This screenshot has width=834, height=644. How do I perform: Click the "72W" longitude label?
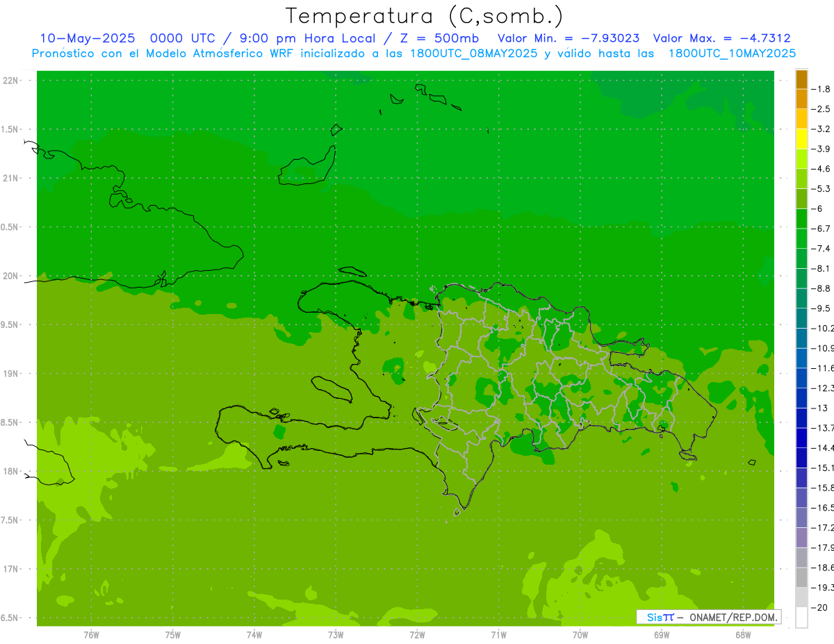coord(417,635)
